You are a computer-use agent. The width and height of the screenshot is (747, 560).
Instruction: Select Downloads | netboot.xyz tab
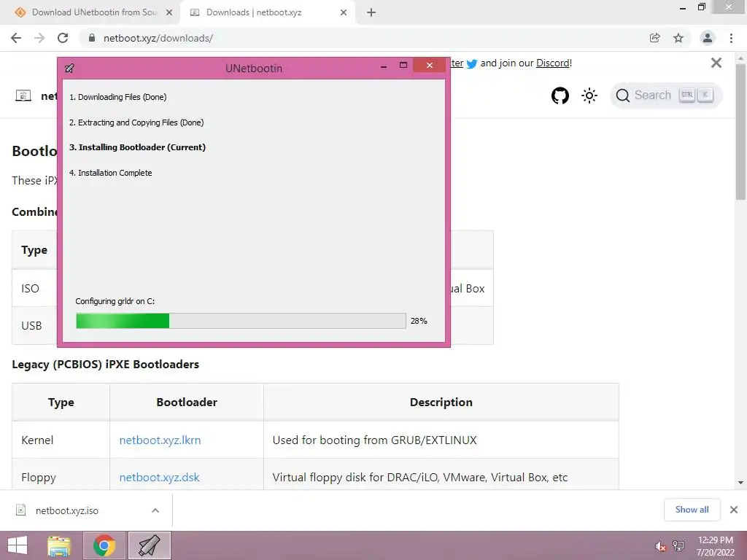pos(254,12)
